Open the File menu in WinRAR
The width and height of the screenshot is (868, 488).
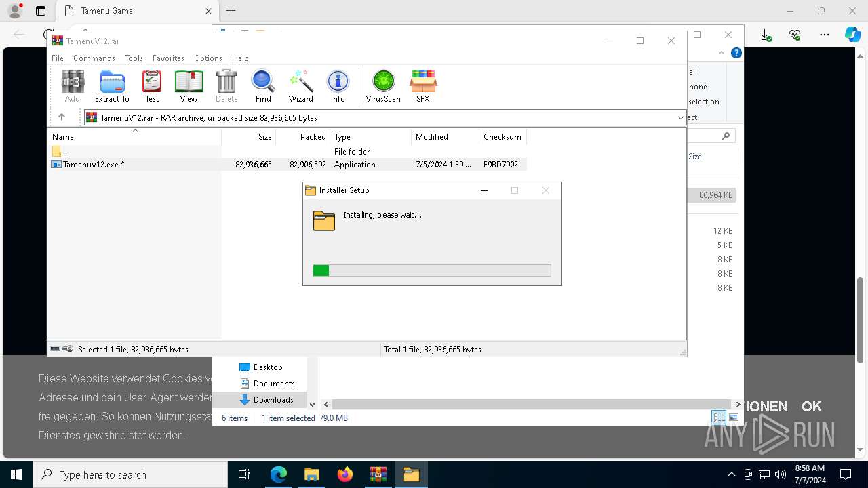point(58,58)
